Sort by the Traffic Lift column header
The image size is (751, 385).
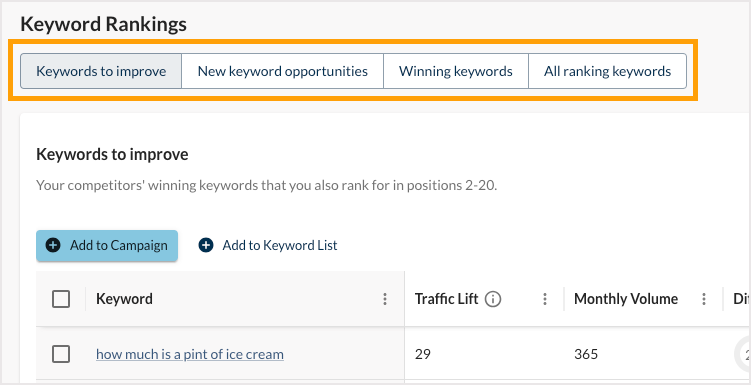click(446, 299)
